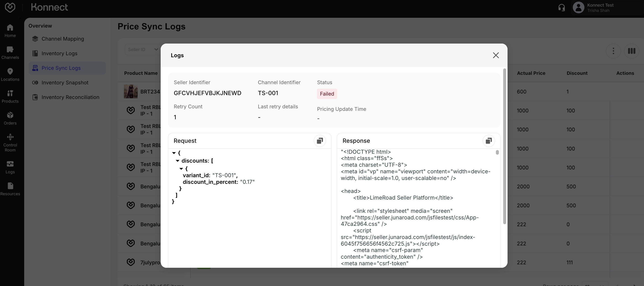
Task: Click the Konnect logo icon
Action: pyautogui.click(x=10, y=7)
